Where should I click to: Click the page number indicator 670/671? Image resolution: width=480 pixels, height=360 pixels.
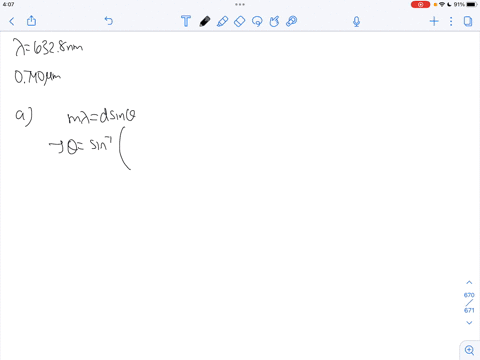coord(469,303)
